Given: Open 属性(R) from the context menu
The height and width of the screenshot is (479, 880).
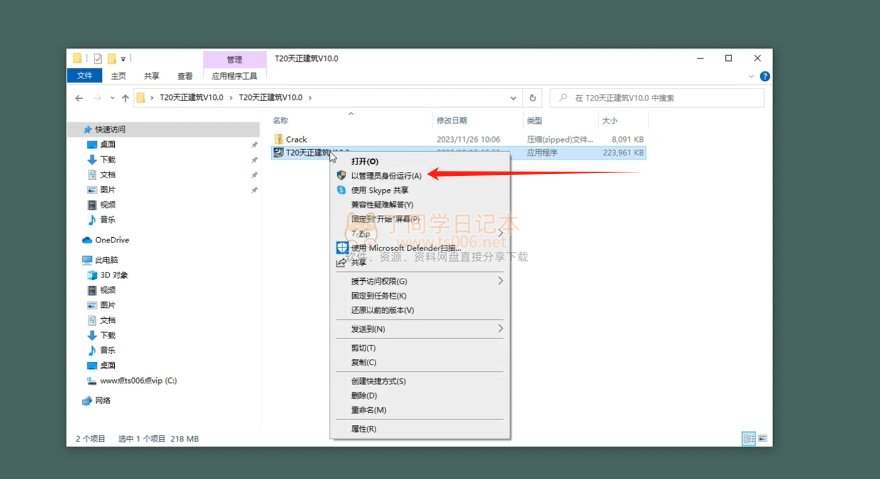Looking at the screenshot, I should pos(420,429).
